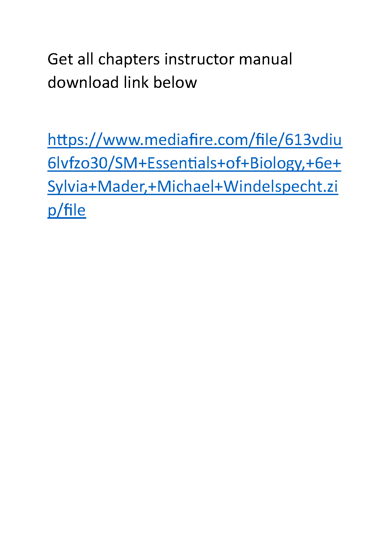The image size is (392, 554).
Task: Click the "613vdiu" portion of the URL
Action: pos(313,140)
